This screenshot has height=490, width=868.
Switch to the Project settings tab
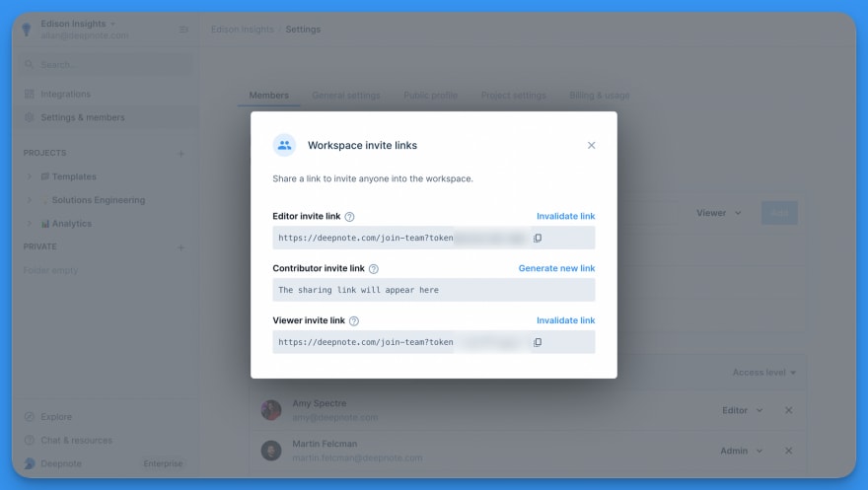(x=513, y=95)
